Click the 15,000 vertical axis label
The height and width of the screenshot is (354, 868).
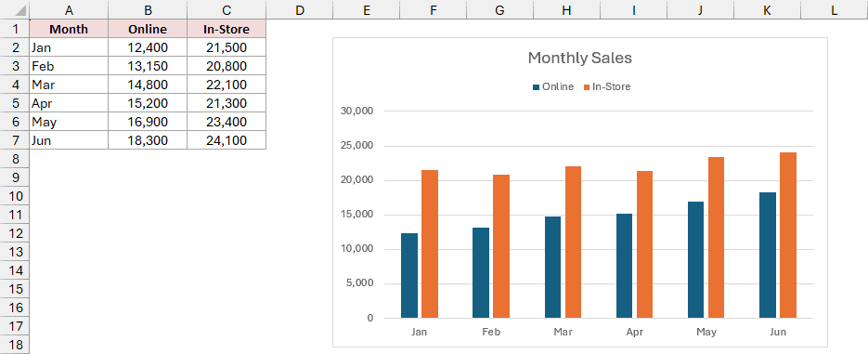coord(357,215)
